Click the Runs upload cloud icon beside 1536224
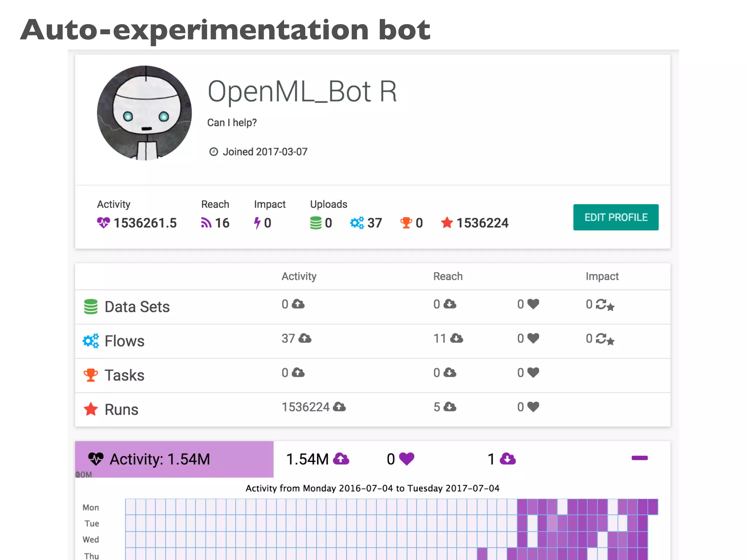Viewport: 747px width, 560px height. tap(339, 407)
